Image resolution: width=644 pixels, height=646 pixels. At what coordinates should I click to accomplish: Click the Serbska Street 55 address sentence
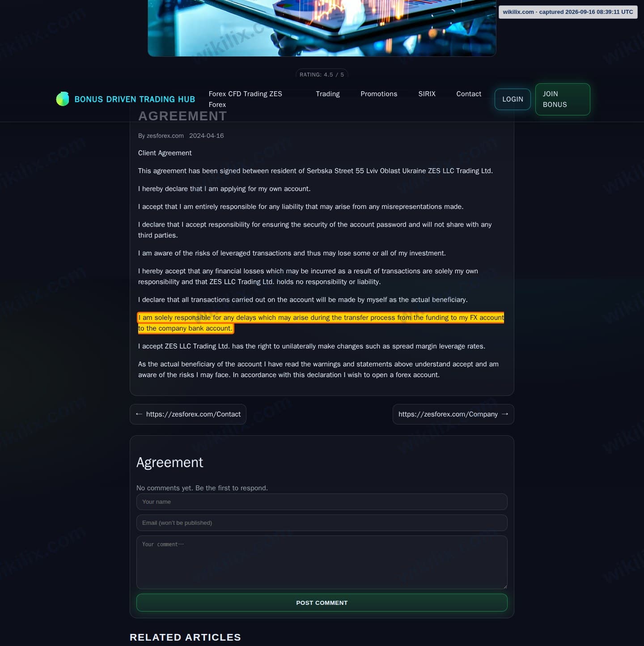tap(315, 171)
